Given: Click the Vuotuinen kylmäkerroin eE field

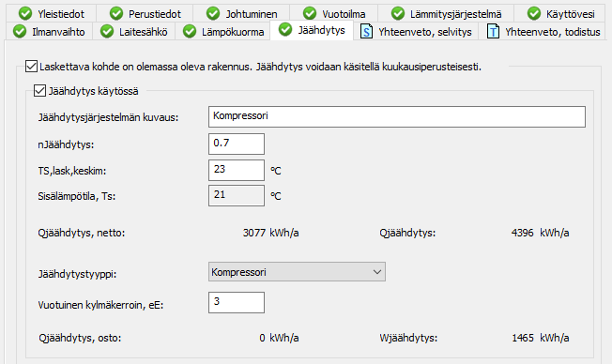Looking at the screenshot, I should (237, 302).
